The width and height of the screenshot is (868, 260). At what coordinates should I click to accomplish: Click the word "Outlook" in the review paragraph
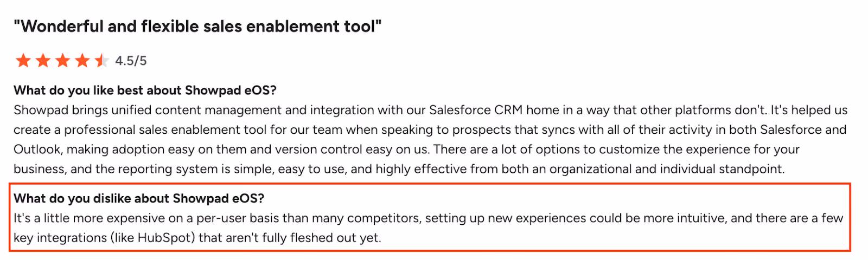[37, 149]
